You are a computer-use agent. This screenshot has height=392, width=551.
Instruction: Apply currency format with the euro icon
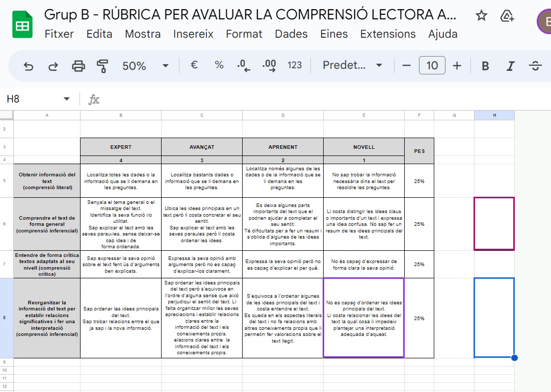tap(194, 65)
